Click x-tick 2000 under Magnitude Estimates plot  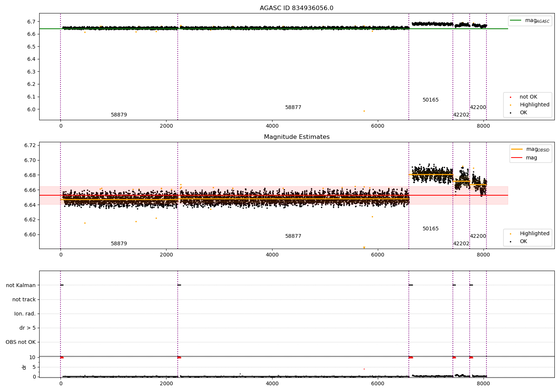point(166,255)
